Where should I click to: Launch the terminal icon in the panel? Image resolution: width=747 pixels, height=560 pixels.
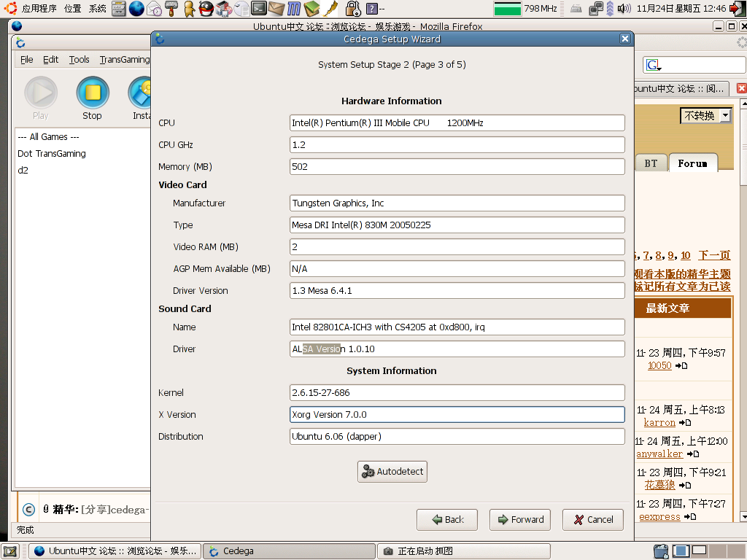tap(259, 8)
